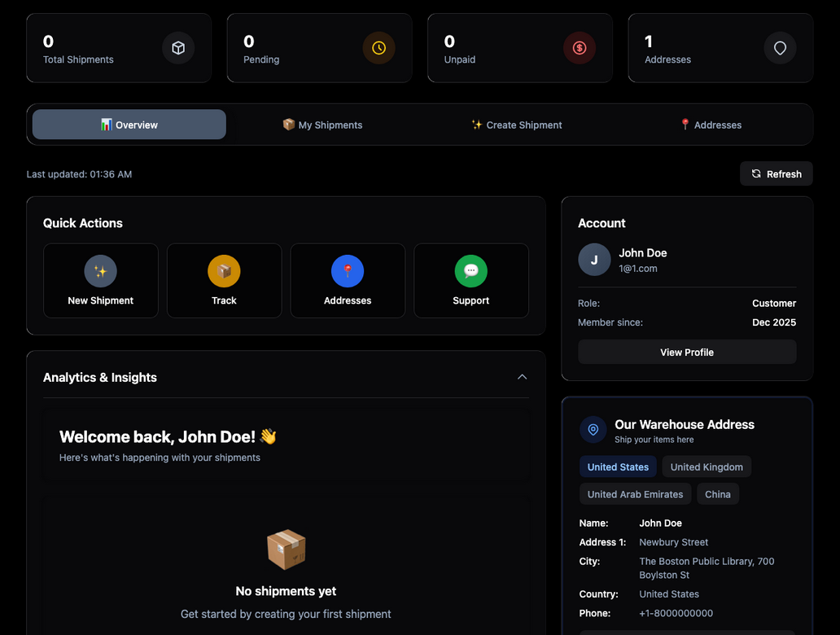
Task: Click the box icon on Total Shipments card
Action: [178, 48]
